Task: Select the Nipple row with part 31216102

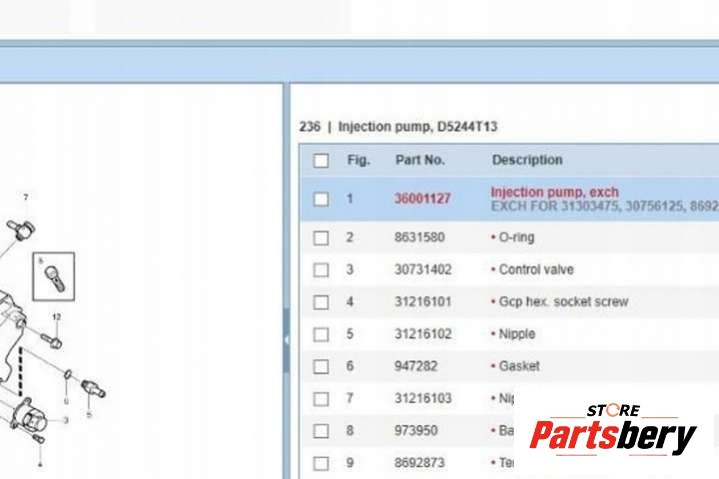Action: pyautogui.click(x=420, y=334)
